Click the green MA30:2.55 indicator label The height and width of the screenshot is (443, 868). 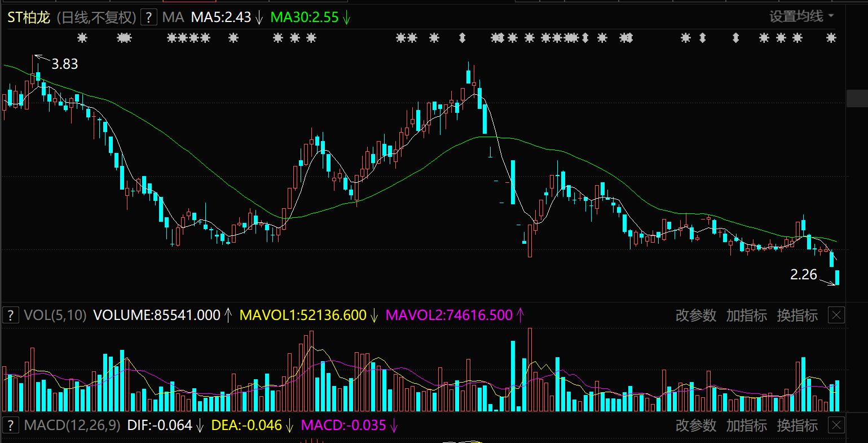click(x=305, y=17)
